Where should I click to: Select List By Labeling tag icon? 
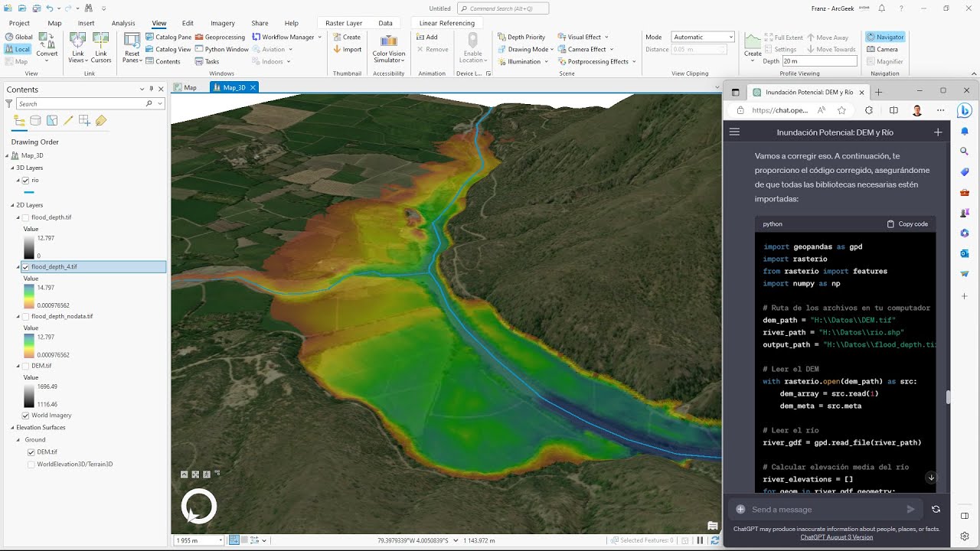(x=101, y=120)
